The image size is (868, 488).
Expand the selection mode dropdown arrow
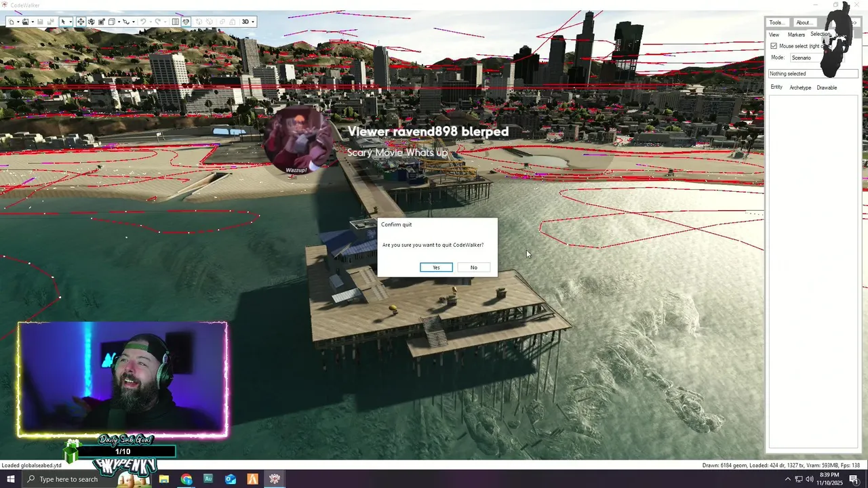click(71, 22)
